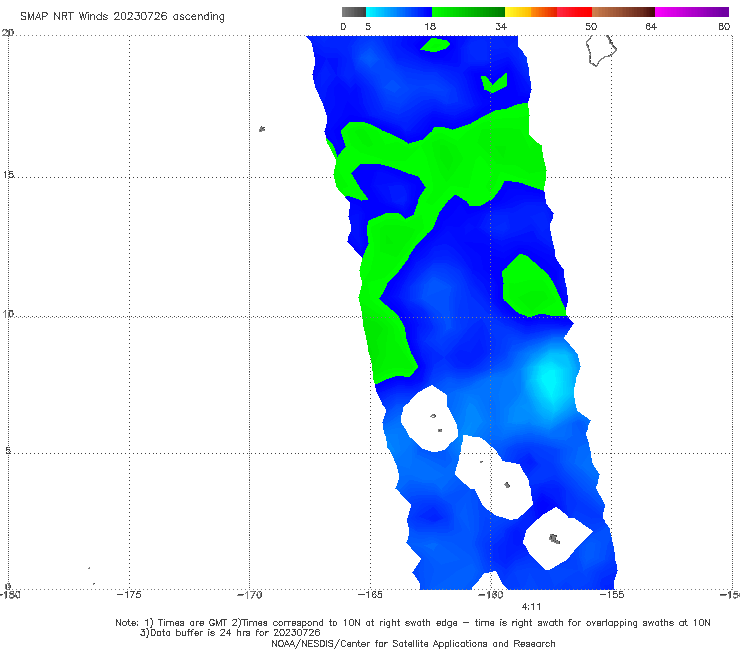The height and width of the screenshot is (650, 740).
Task: Click the longitude axis label '-170'
Action: point(250,595)
